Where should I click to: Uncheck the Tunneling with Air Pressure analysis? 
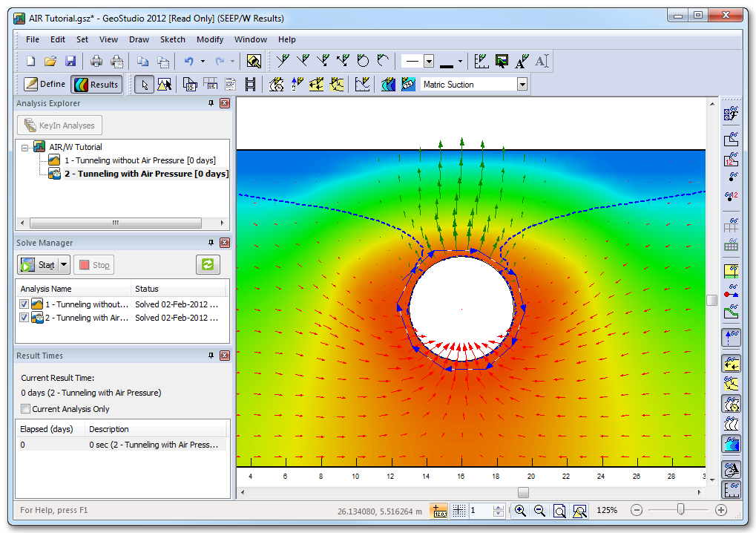click(24, 318)
